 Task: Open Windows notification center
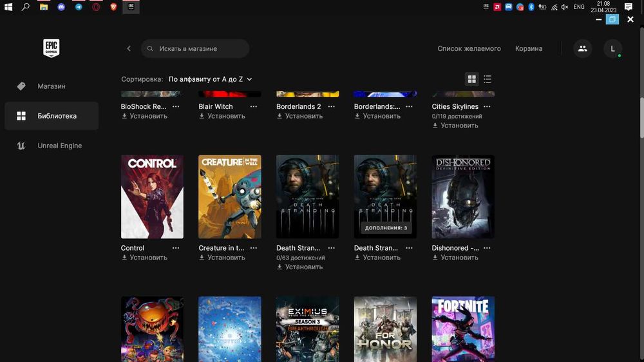[629, 6]
